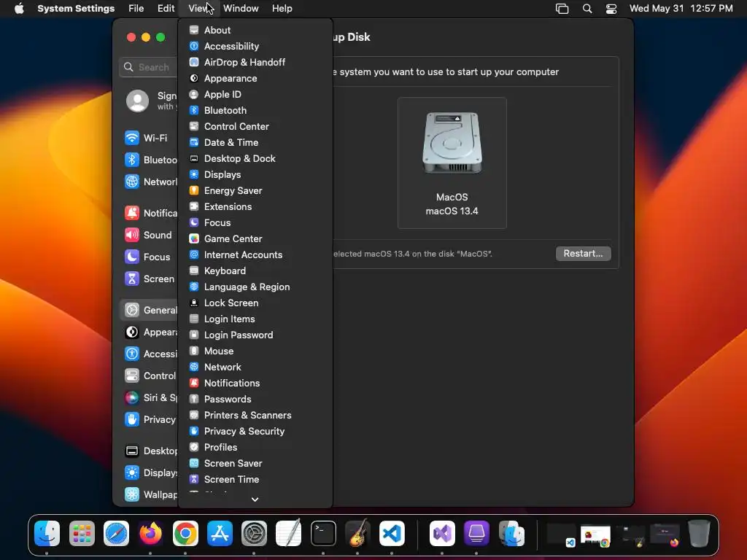Choose Displays from the View menu
Viewport: 747px width, 560px height.
point(255,175)
